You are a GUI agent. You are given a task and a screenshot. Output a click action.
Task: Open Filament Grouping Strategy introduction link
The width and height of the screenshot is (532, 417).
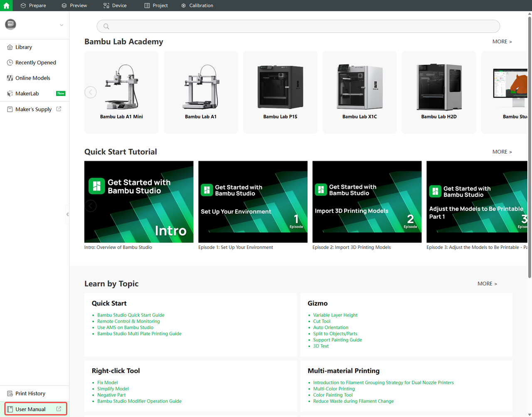pos(384,383)
